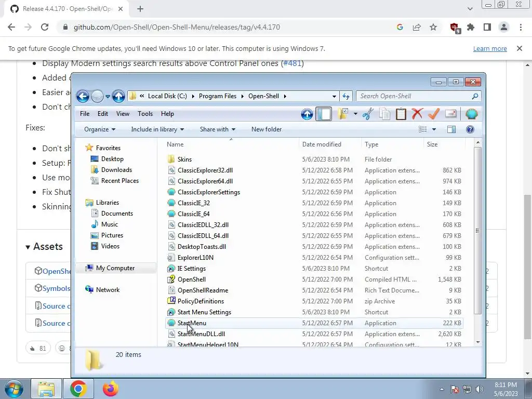The height and width of the screenshot is (399, 532).
Task: Open the folder options toolbar icon
Action: pyautogui.click(x=343, y=114)
